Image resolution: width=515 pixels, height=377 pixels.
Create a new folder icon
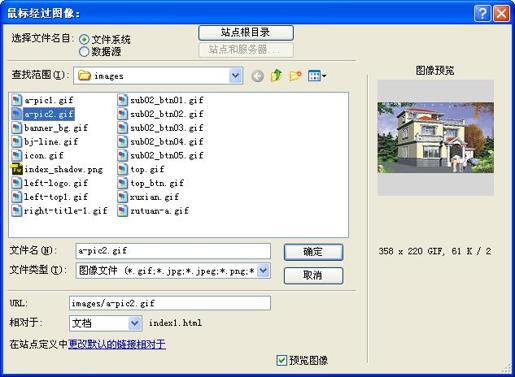pos(295,76)
